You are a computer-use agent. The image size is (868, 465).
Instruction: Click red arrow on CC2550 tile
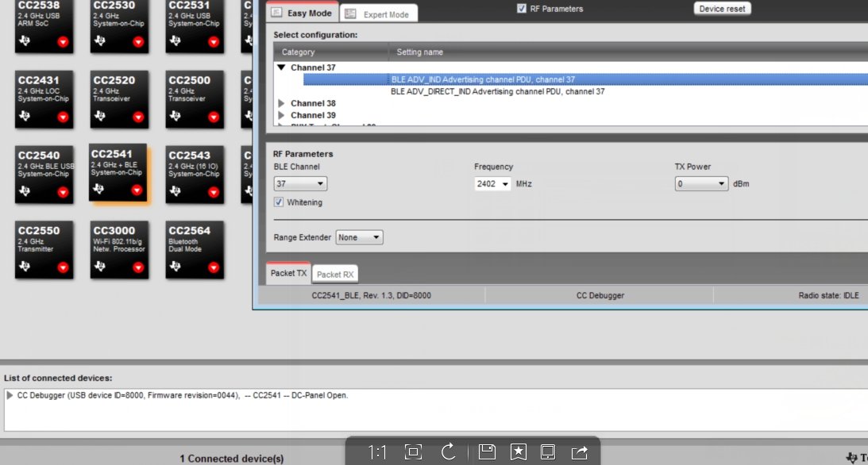tap(63, 267)
